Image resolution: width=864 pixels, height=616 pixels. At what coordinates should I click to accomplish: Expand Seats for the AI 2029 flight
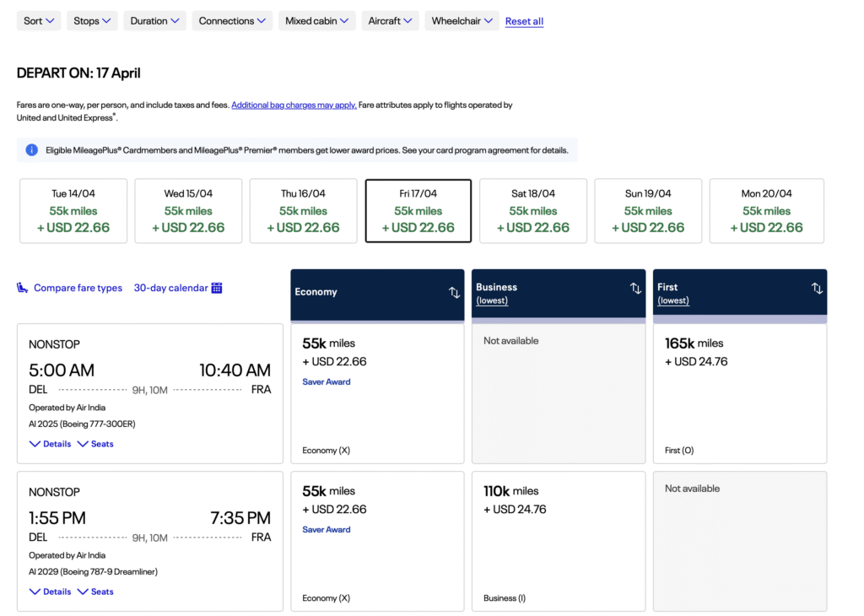pyautogui.click(x=95, y=592)
